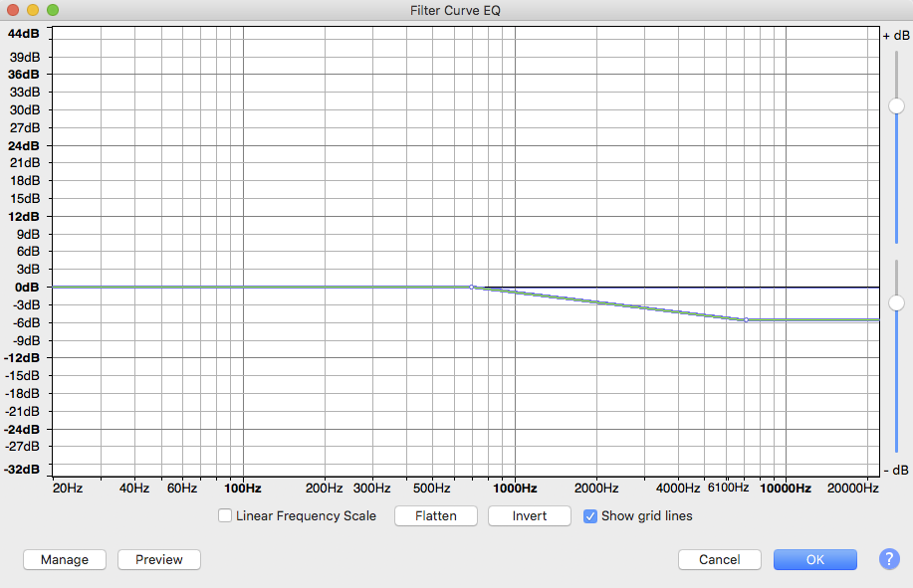Flatten the EQ curve

pos(436,515)
